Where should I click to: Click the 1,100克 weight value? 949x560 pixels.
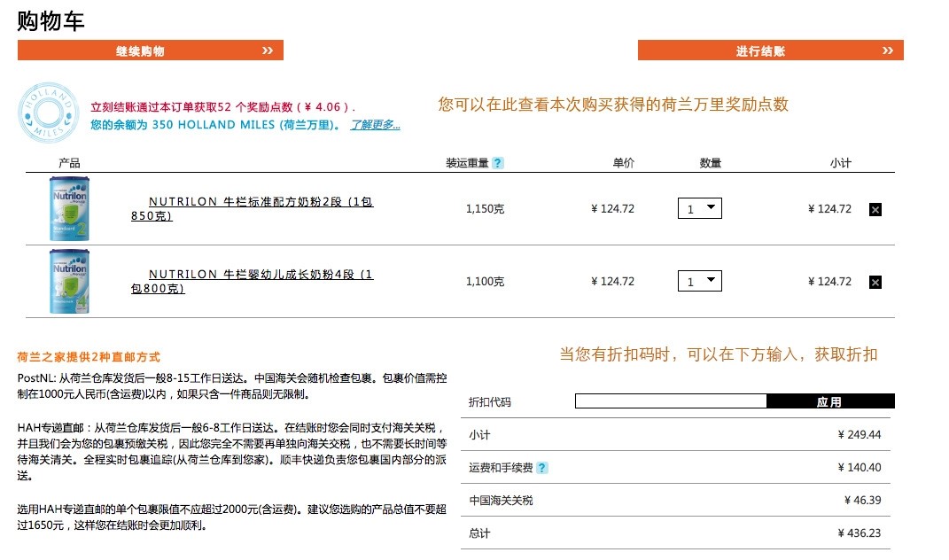point(485,282)
